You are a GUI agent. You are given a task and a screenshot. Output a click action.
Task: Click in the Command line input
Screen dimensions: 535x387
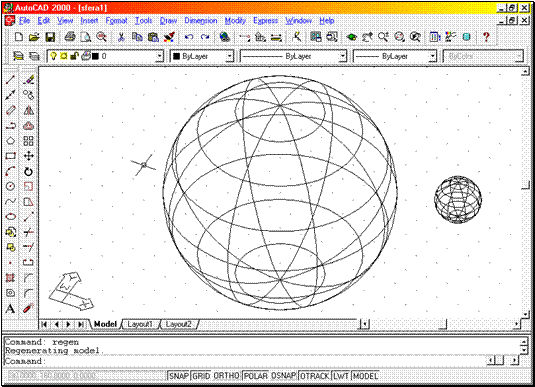(246, 361)
